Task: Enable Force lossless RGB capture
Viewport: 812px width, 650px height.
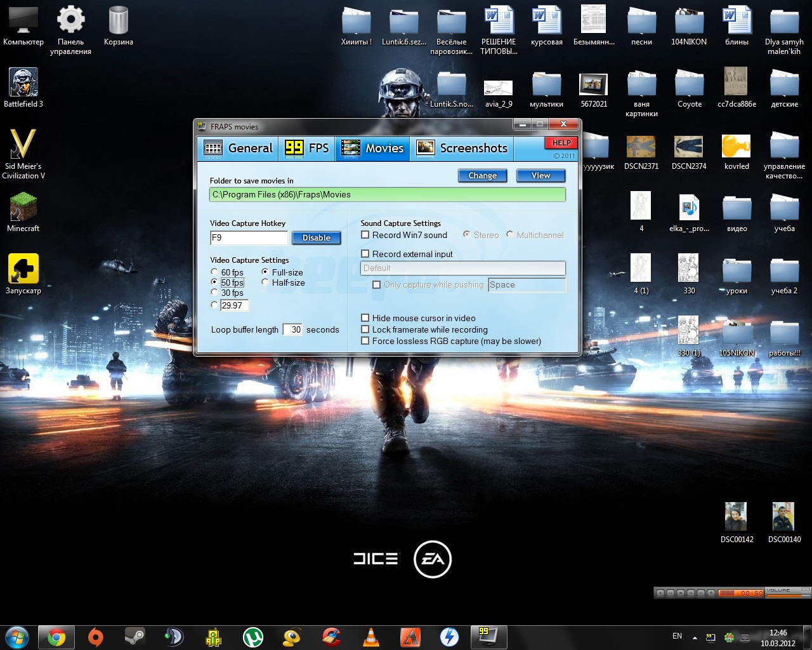Action: tap(365, 341)
